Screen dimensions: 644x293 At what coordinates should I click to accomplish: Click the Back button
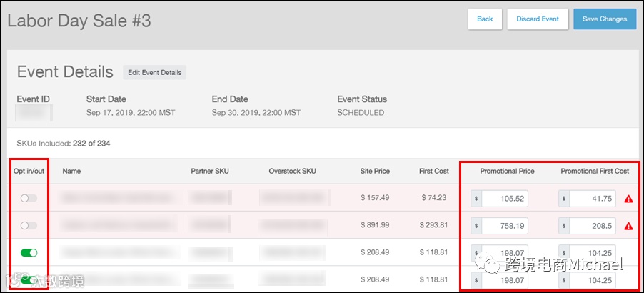485,19
